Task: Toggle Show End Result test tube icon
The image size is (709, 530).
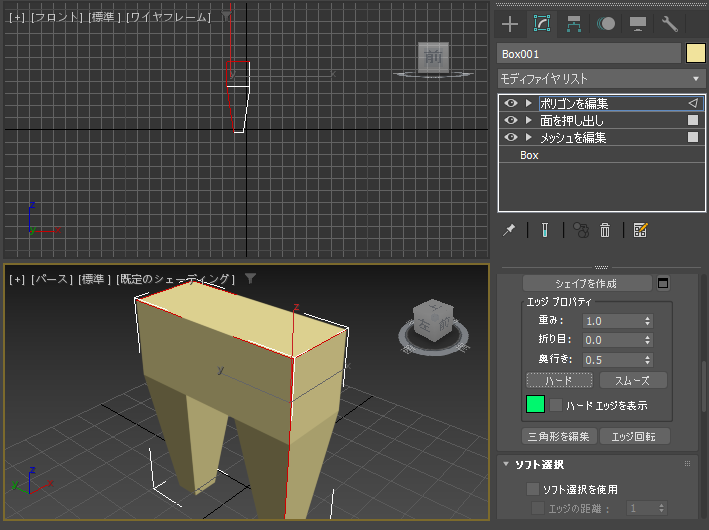Action: point(545,230)
